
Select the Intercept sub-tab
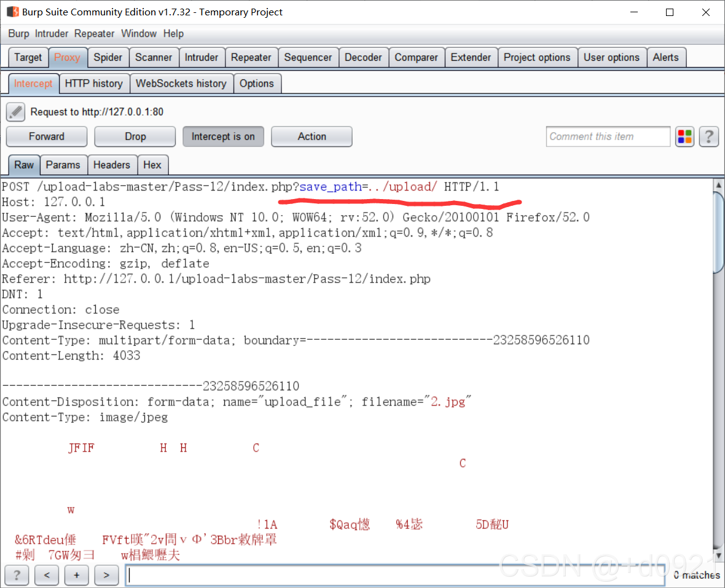33,84
